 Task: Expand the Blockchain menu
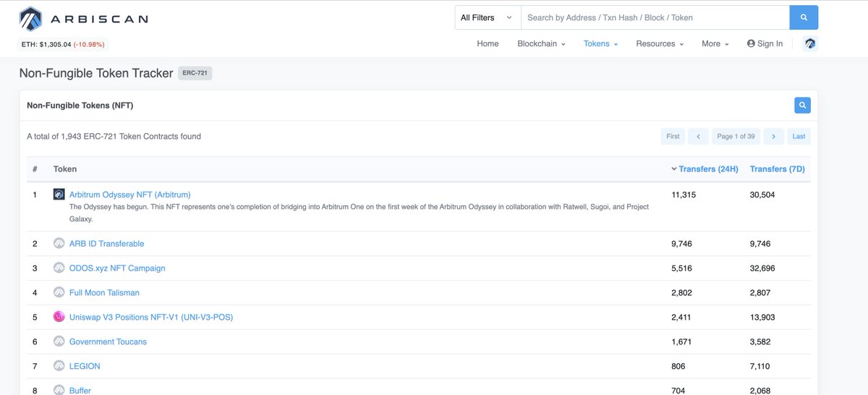(541, 43)
